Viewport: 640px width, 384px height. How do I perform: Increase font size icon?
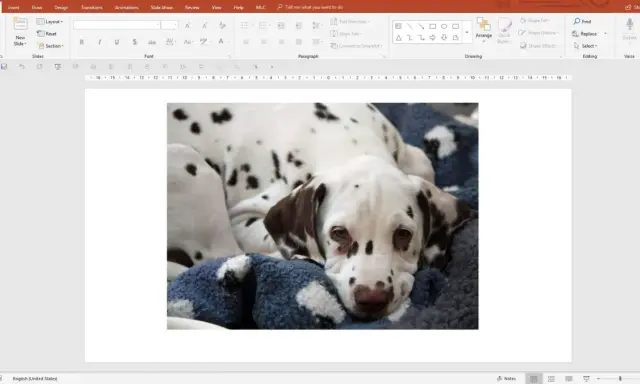[x=187, y=25]
